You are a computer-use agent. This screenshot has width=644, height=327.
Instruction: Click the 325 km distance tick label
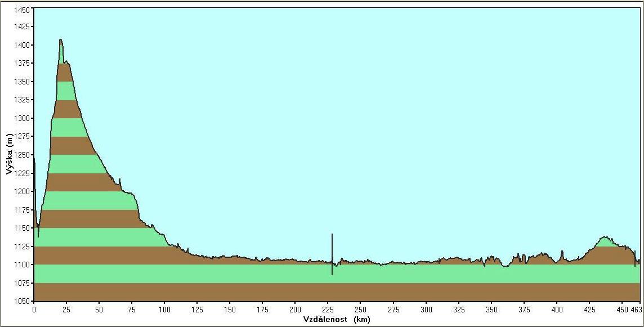pyautogui.click(x=459, y=309)
